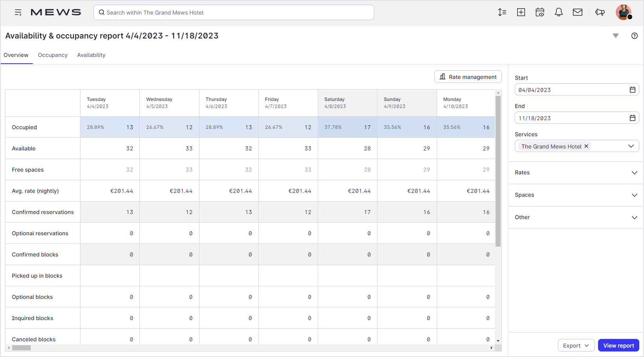Click the search bar within The Grand Mews Hotel

click(234, 12)
